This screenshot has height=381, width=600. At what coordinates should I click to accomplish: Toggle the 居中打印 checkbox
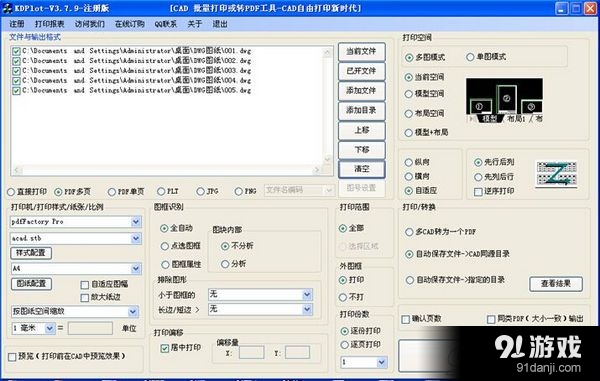tap(165, 348)
